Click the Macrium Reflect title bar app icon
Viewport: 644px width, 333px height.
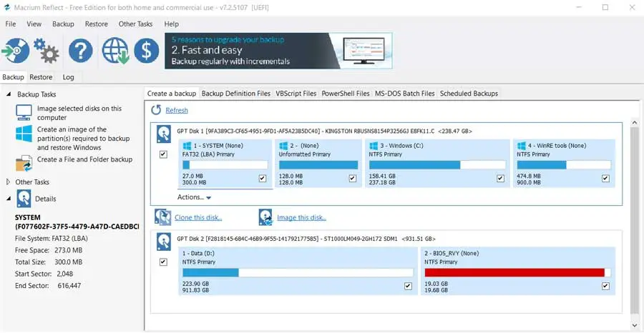tap(6, 7)
